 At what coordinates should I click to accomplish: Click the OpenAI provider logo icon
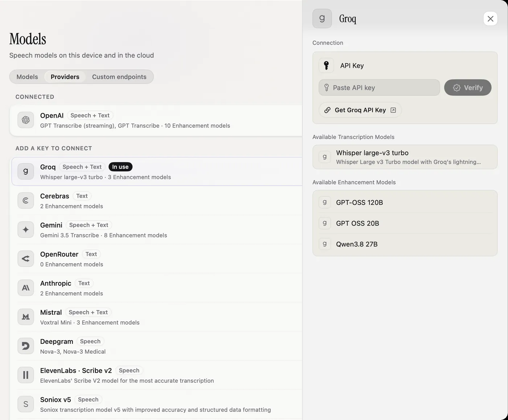(x=25, y=120)
